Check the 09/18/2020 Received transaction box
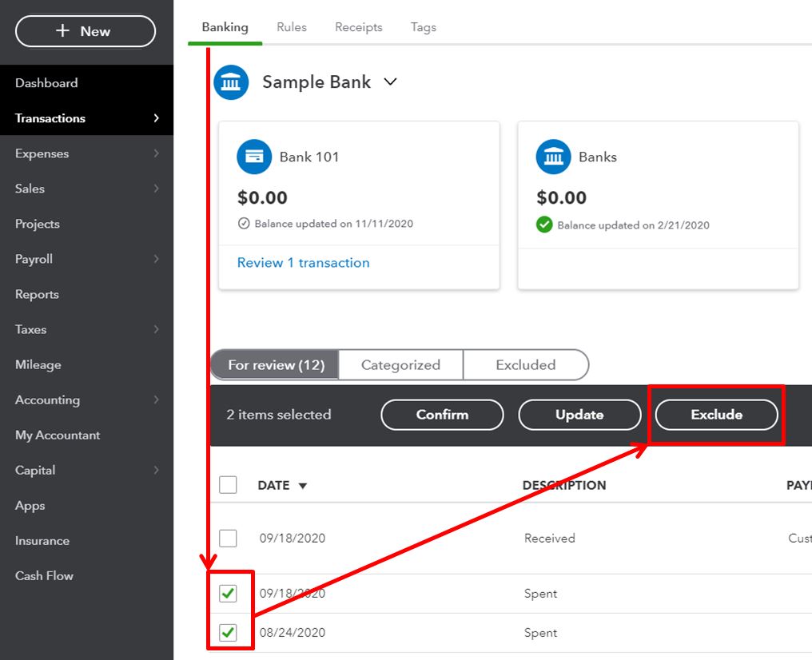 point(228,538)
